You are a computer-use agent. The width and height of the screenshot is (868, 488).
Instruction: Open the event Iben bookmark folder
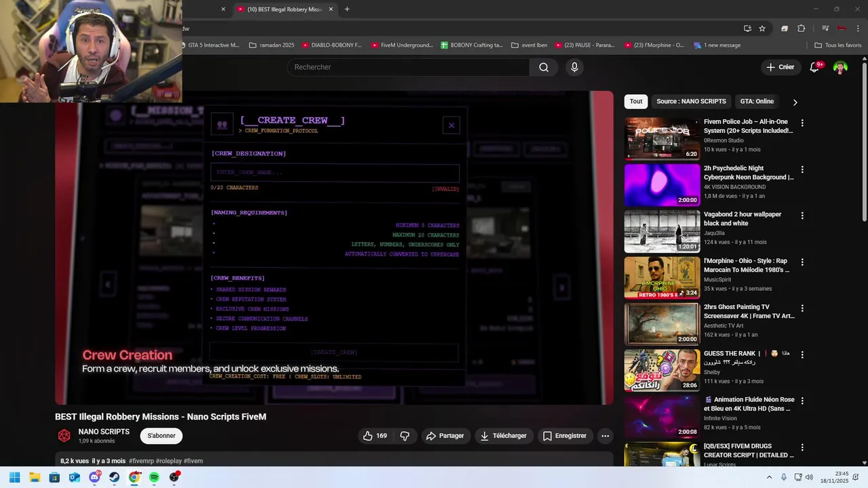(529, 45)
